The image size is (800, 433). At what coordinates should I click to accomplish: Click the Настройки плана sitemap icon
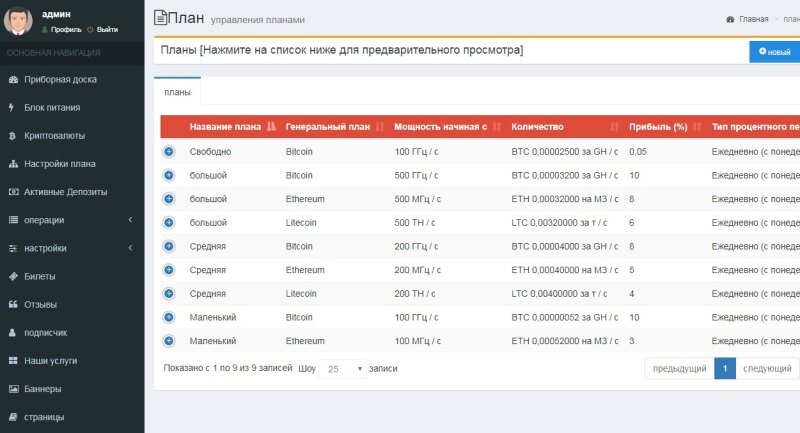13,164
